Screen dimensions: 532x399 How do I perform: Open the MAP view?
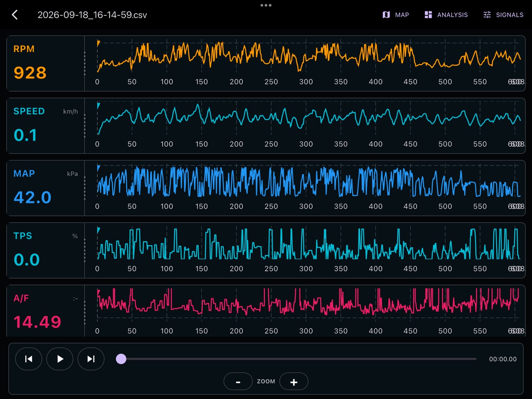[395, 15]
